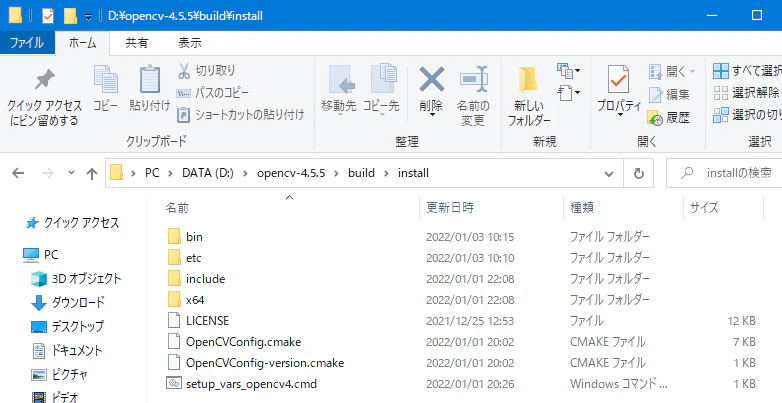Go up one folder level arrow
Image resolution: width=782 pixels, height=403 pixels.
[x=92, y=173]
